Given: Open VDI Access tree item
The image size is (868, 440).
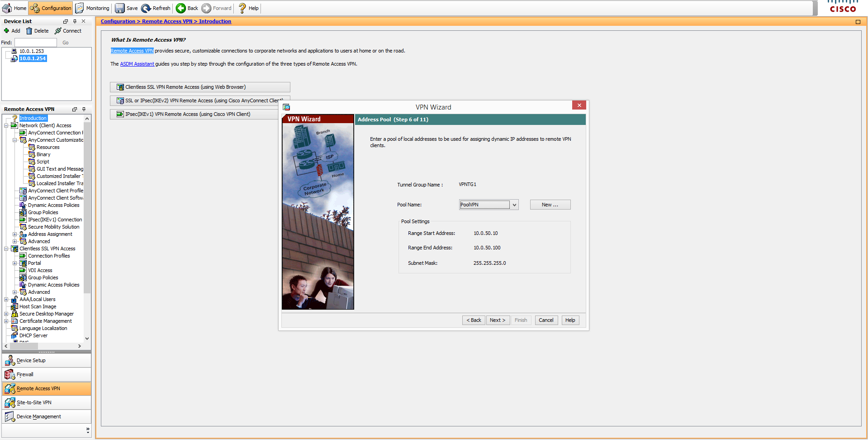Looking at the screenshot, I should pos(40,270).
